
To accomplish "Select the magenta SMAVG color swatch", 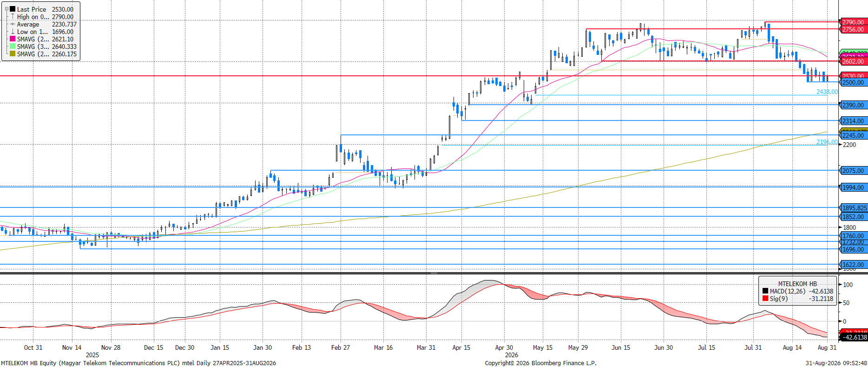I will [13, 39].
